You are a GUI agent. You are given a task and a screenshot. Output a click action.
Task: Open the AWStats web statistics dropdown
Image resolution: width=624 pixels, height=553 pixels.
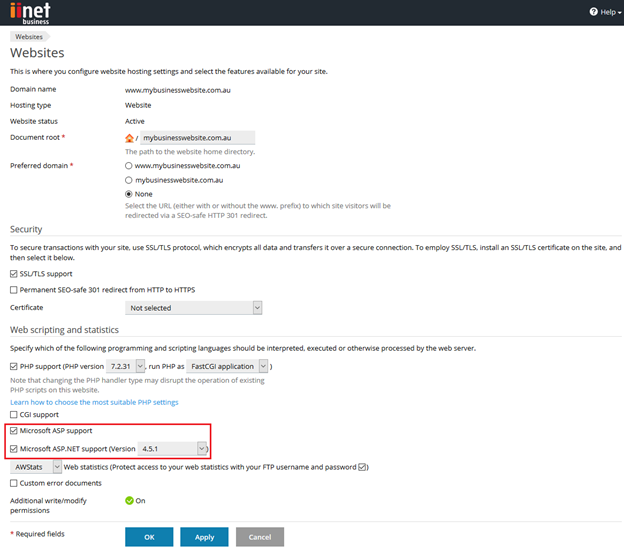(x=35, y=467)
